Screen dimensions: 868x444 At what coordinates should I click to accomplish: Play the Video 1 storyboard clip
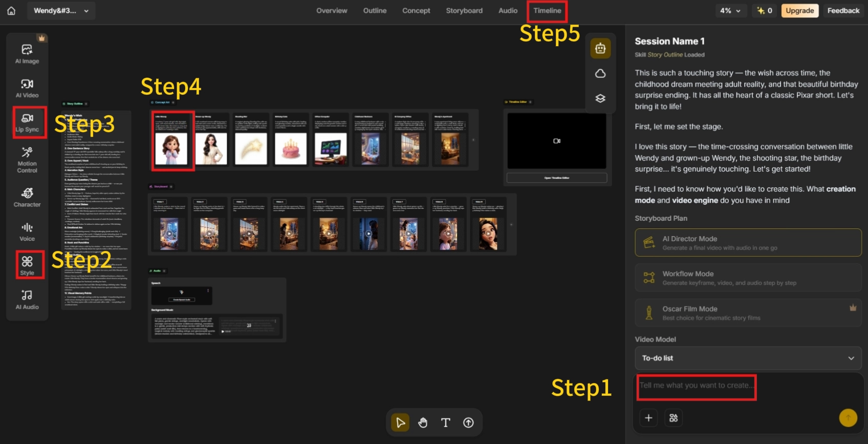[x=169, y=234]
